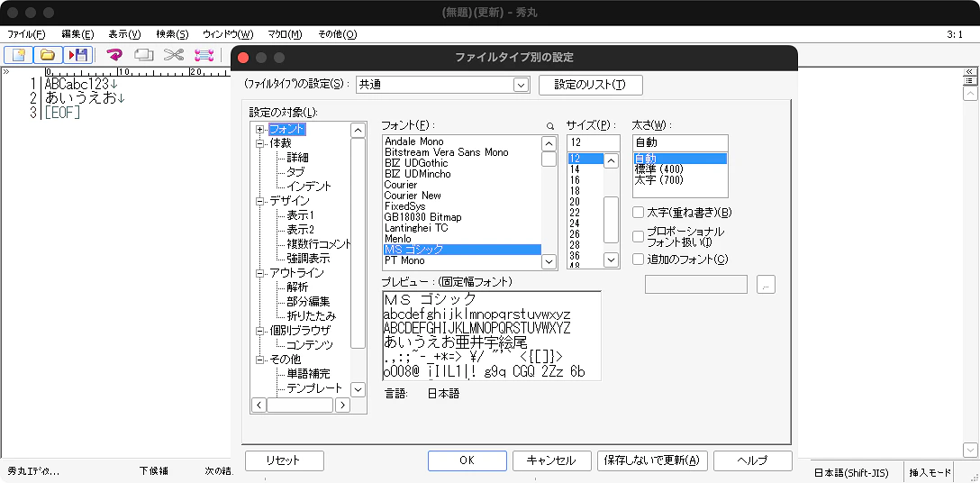Click the scissors cut icon
Image resolution: width=980 pixels, height=483 pixels.
(x=174, y=55)
